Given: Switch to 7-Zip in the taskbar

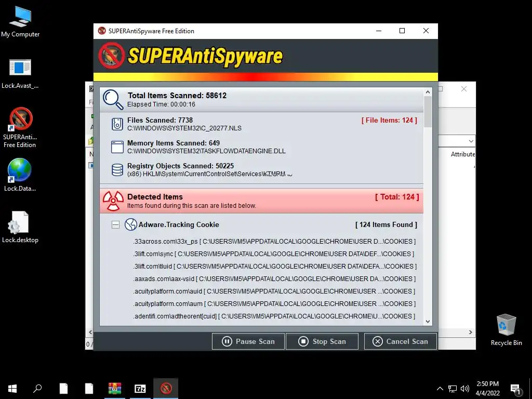Looking at the screenshot, I should [140, 389].
